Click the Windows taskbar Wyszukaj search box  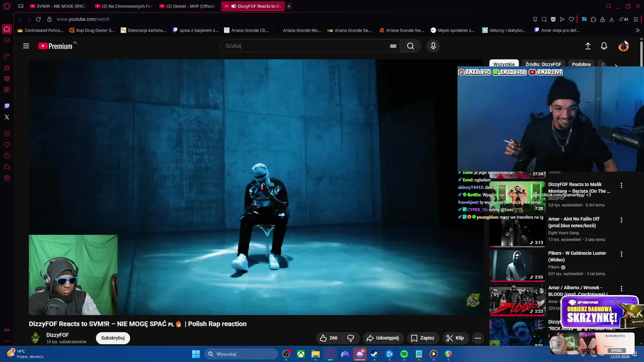tap(242, 354)
